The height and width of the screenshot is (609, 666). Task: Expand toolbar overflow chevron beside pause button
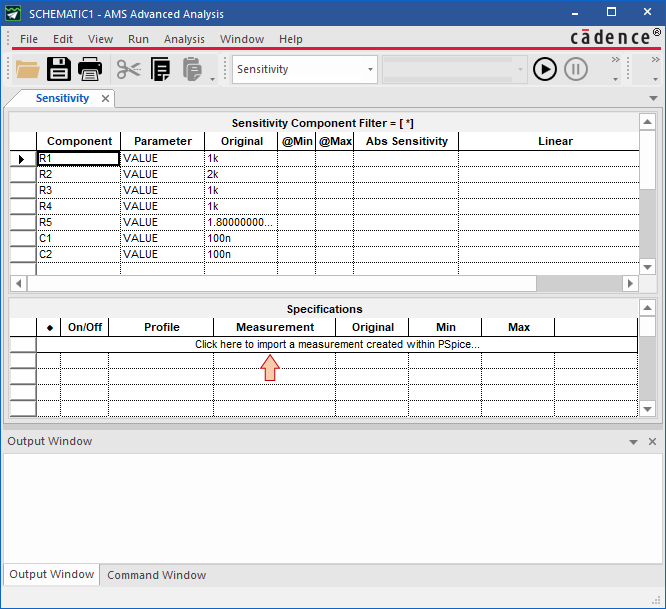615,60
